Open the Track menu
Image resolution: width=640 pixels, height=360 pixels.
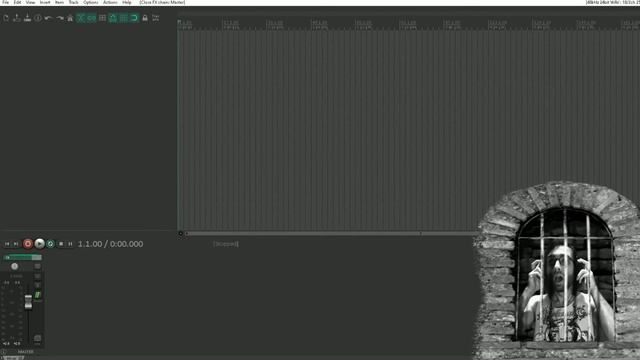(x=73, y=2)
